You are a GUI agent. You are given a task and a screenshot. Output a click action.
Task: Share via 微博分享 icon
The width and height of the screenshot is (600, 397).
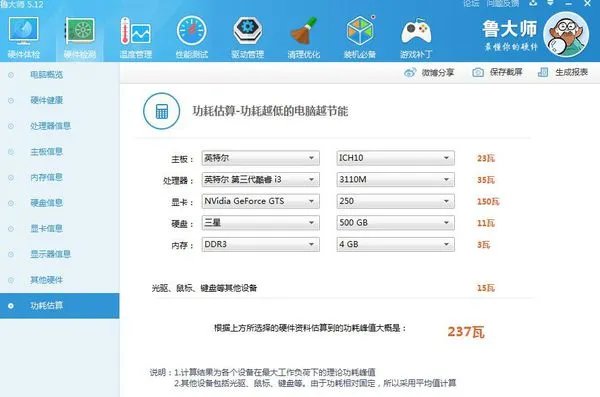click(x=410, y=72)
